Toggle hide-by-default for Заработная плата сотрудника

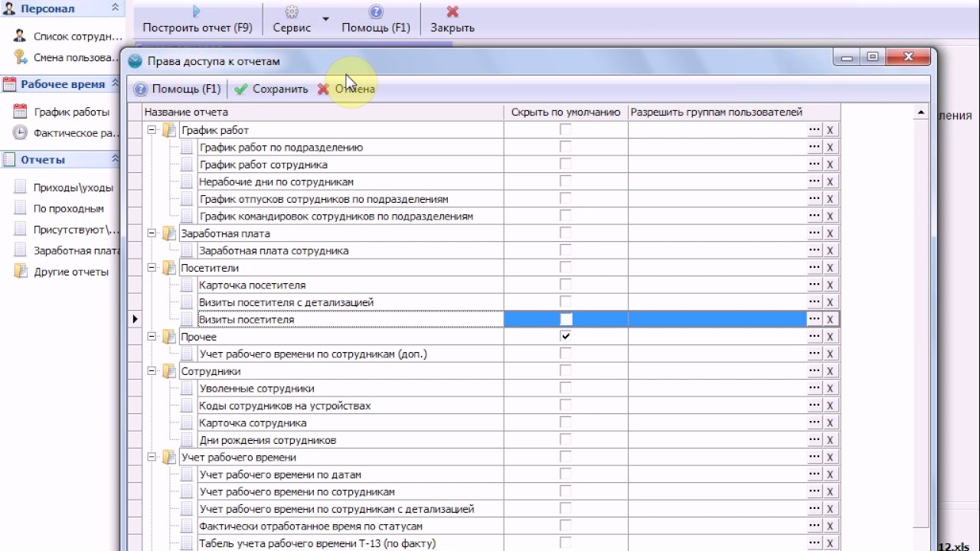[566, 250]
